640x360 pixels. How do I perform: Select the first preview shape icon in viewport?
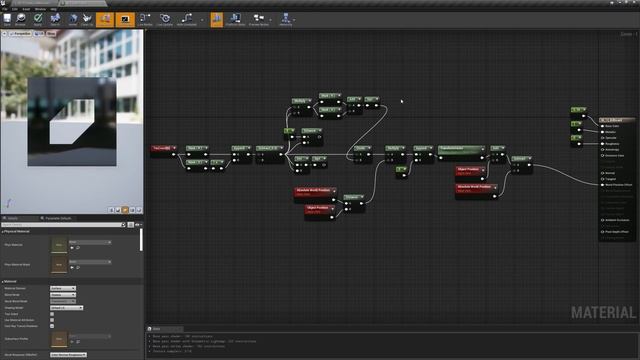(x=111, y=210)
